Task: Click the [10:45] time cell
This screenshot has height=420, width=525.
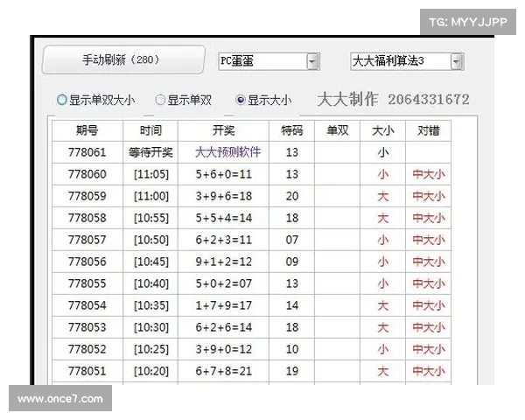Action: pos(151,262)
